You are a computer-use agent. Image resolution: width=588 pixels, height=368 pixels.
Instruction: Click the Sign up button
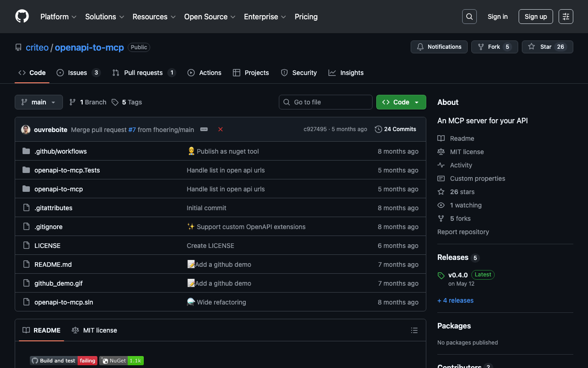[535, 17]
